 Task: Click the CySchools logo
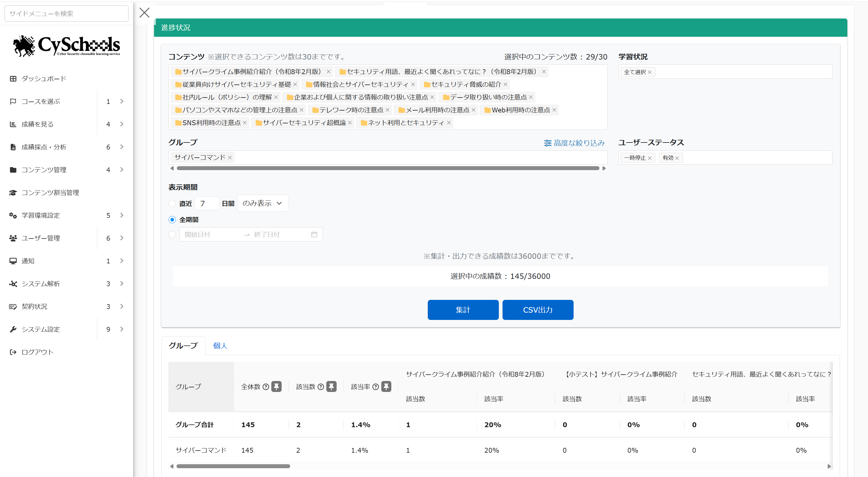tap(67, 46)
